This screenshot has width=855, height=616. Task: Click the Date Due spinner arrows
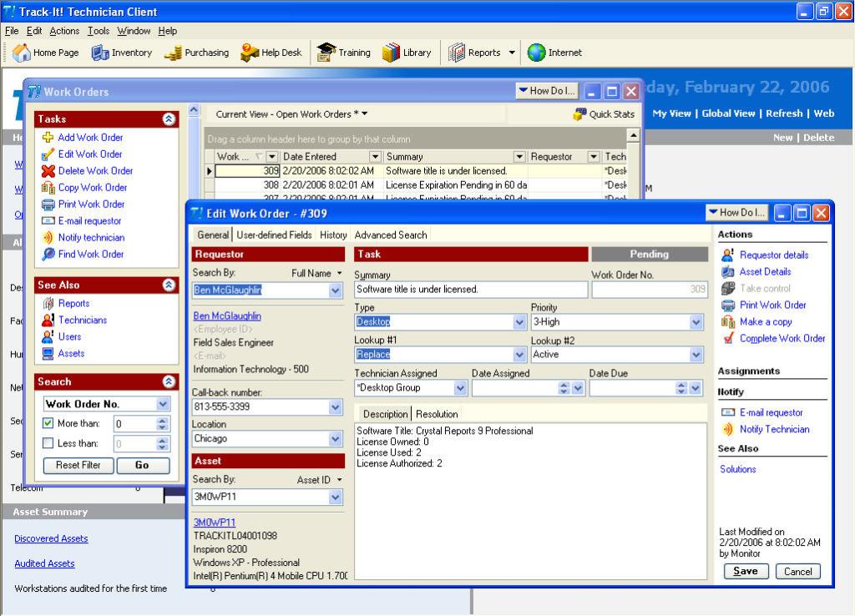(681, 388)
